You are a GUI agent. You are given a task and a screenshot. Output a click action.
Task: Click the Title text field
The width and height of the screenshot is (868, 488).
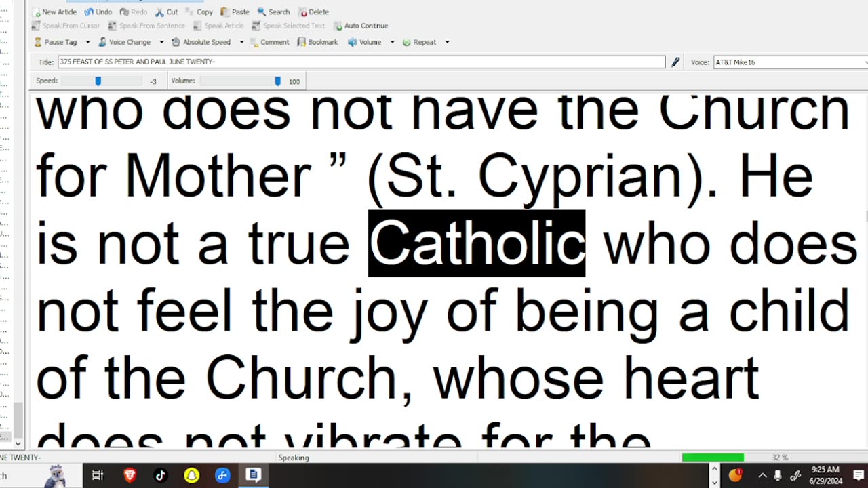coord(361,62)
